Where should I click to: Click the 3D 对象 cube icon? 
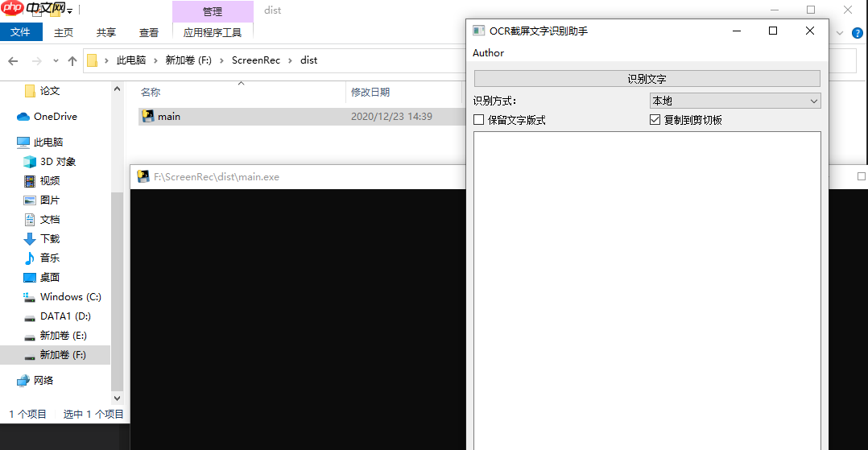tap(29, 162)
